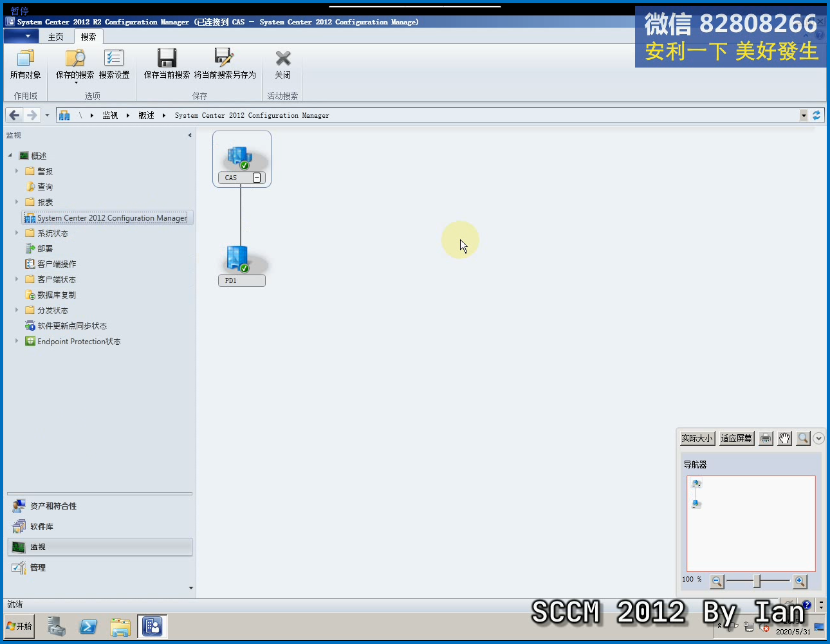Click the taskbar clock showing 2020/5/31
Image resolution: width=830 pixels, height=644 pixels.
tap(793, 627)
